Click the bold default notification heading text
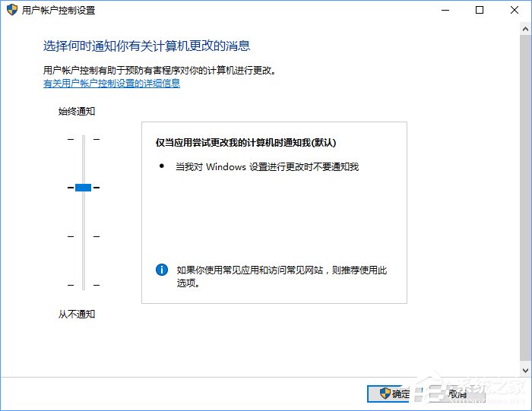Image resolution: width=532 pixels, height=411 pixels. [x=245, y=142]
